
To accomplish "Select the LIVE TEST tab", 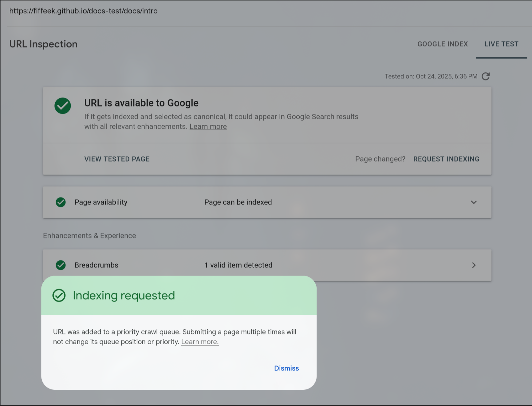I will coord(501,44).
